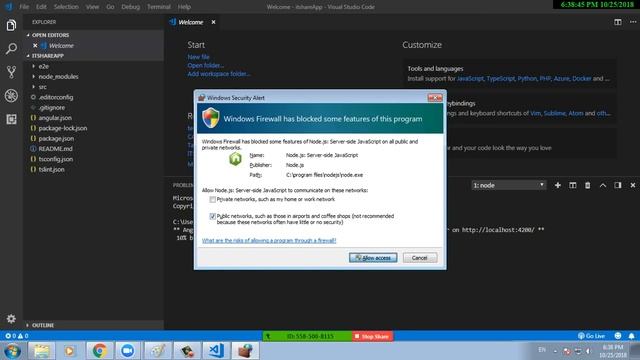The width and height of the screenshot is (640, 360).
Task: Open tslint.json in the explorer
Action: (51, 169)
